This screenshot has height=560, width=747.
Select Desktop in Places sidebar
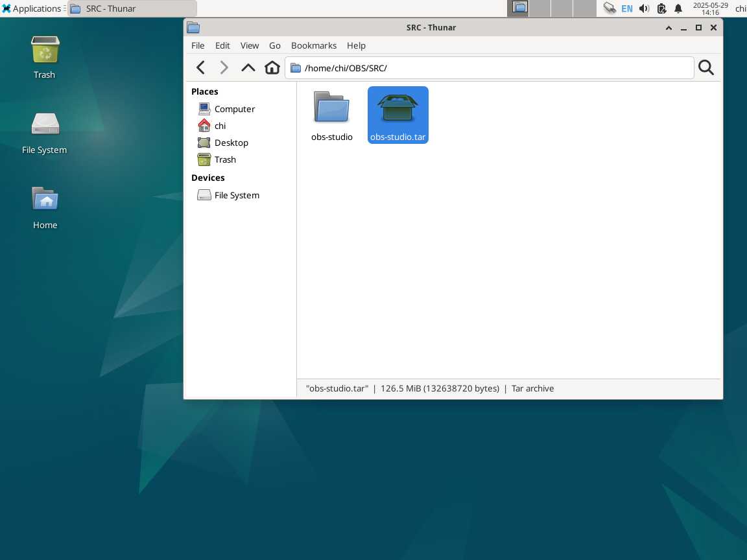point(231,143)
